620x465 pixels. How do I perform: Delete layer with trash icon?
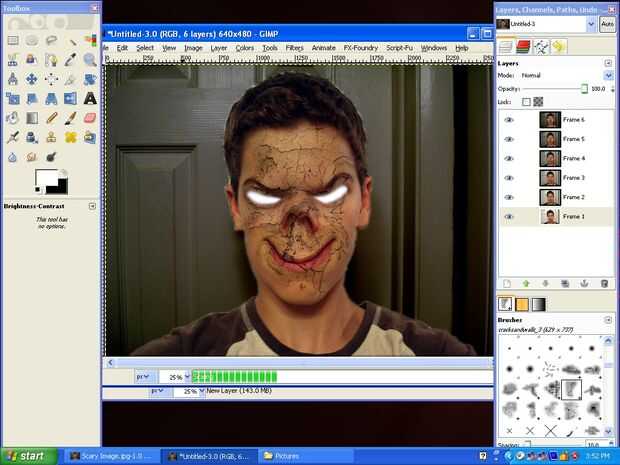coord(604,284)
